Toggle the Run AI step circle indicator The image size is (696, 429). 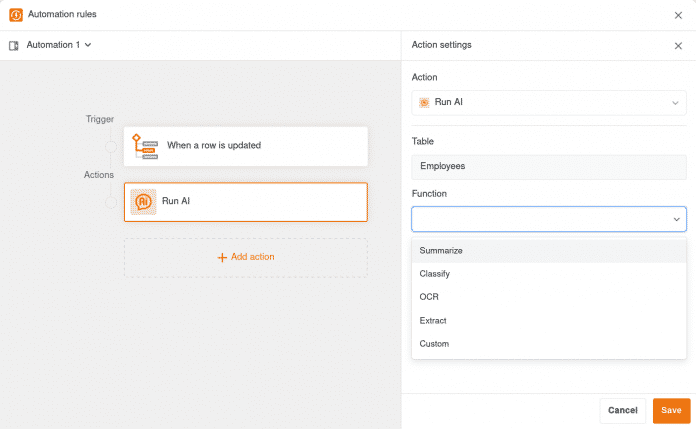[x=111, y=202]
